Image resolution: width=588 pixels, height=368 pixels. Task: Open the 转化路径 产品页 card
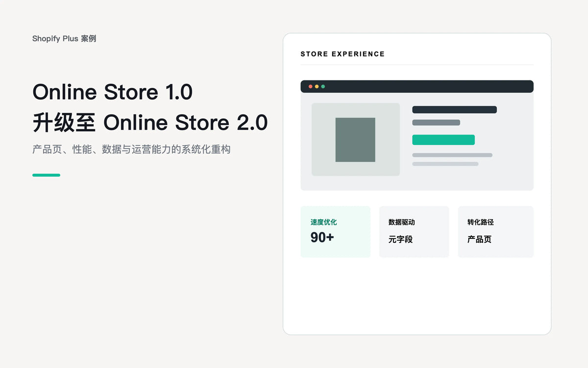(496, 232)
